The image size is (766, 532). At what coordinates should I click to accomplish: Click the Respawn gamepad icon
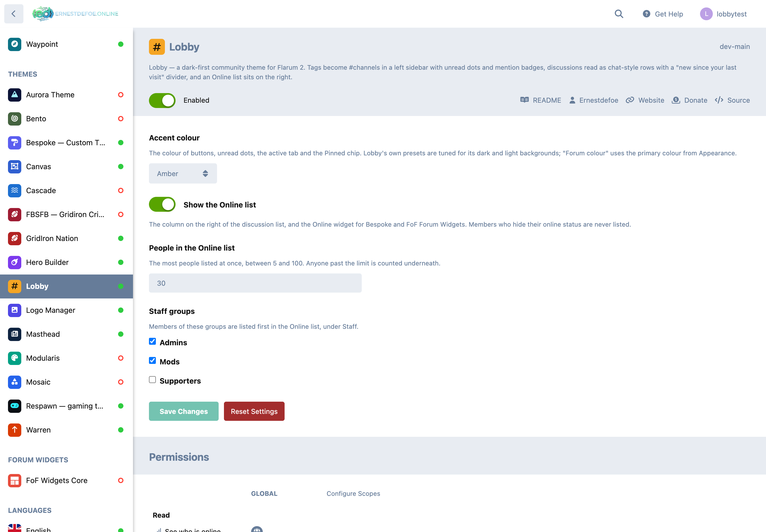tap(15, 406)
